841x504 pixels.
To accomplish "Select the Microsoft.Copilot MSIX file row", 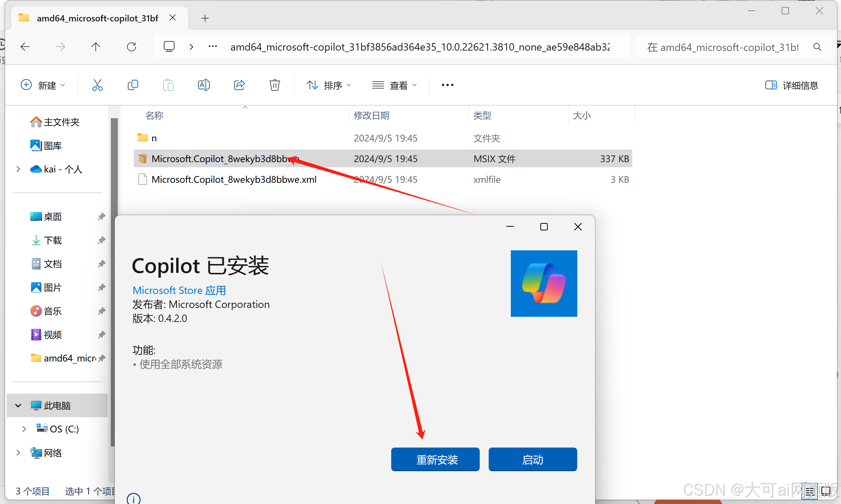I will [383, 159].
